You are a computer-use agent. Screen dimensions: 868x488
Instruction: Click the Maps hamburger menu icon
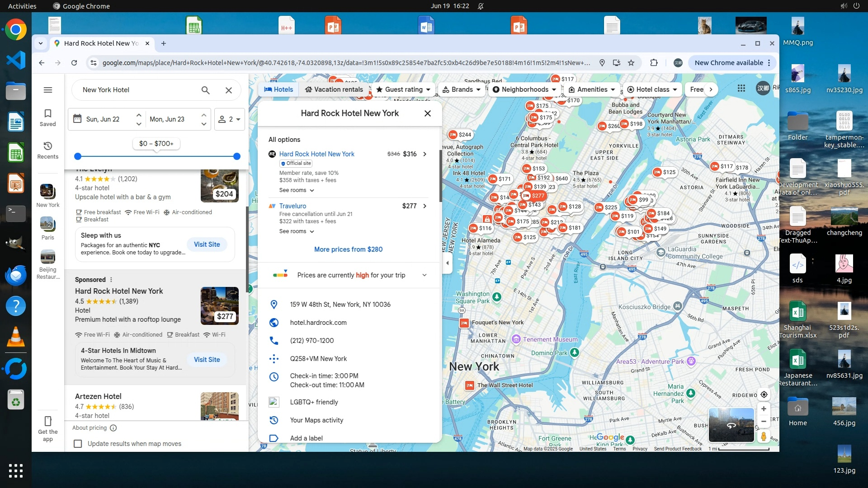(47, 90)
